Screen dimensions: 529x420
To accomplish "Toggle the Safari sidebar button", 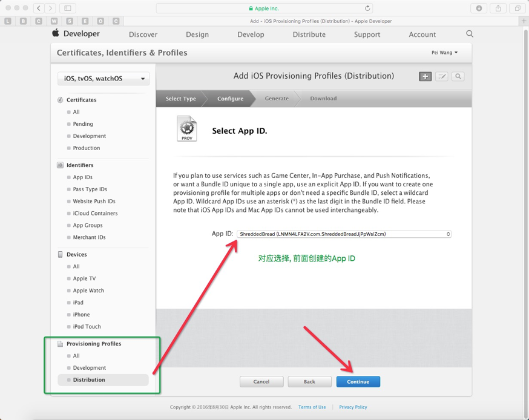I will pyautogui.click(x=67, y=8).
